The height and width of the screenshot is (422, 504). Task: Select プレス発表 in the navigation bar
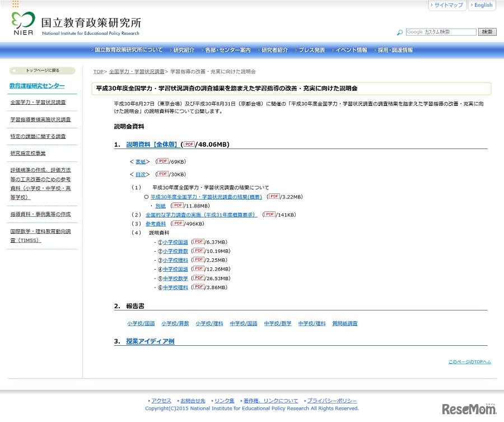coord(311,50)
